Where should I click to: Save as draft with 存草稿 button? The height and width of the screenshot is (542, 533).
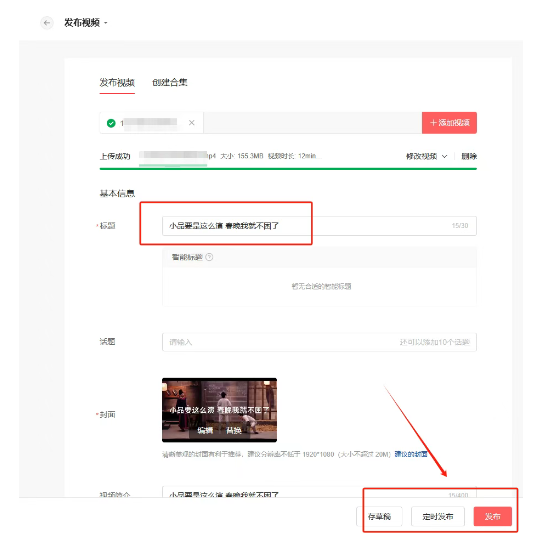pyautogui.click(x=379, y=516)
